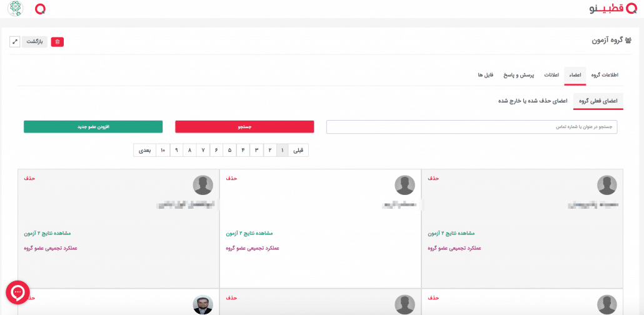Click the green افزودن عضو جدید button
Screen dimensions: 644x315
[93, 127]
